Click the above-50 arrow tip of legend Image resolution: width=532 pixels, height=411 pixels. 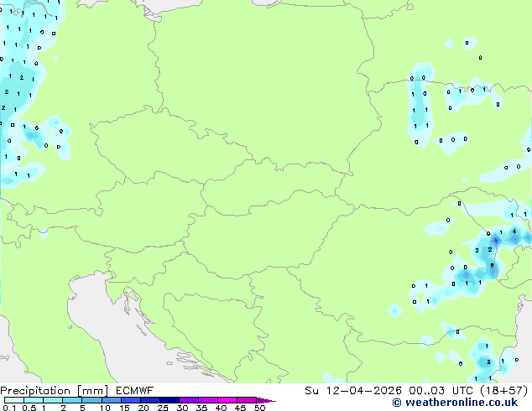[x=266, y=400]
